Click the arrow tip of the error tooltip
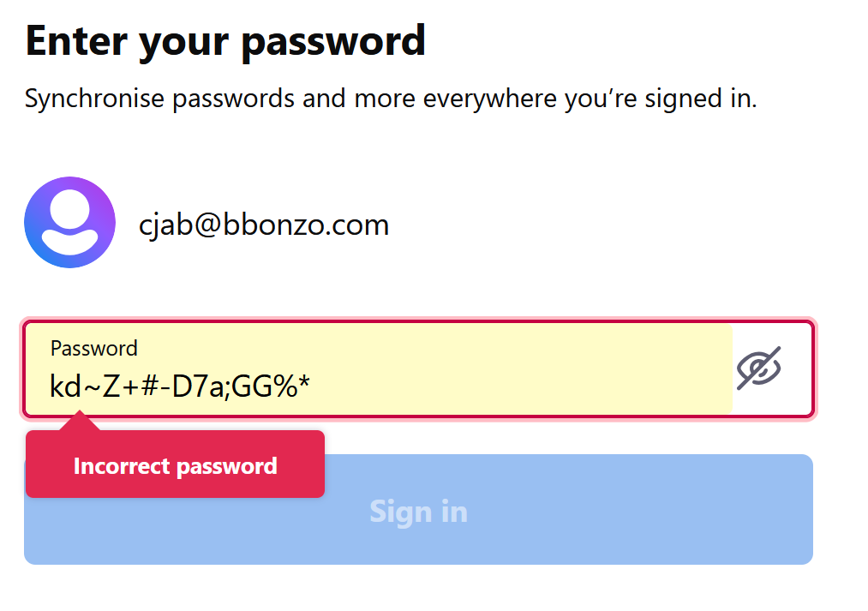The width and height of the screenshot is (868, 611). pos(81,418)
